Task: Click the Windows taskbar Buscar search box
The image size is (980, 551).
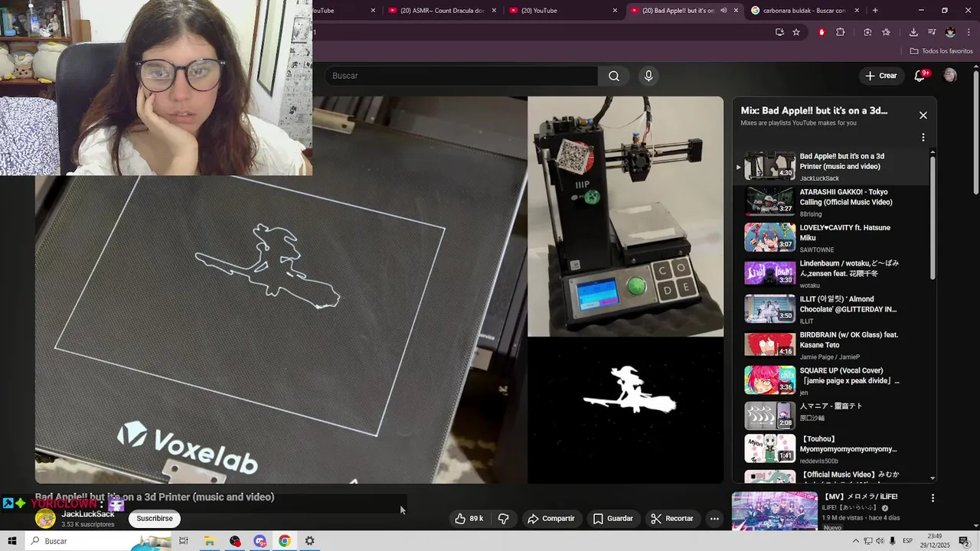Action: tap(100, 541)
